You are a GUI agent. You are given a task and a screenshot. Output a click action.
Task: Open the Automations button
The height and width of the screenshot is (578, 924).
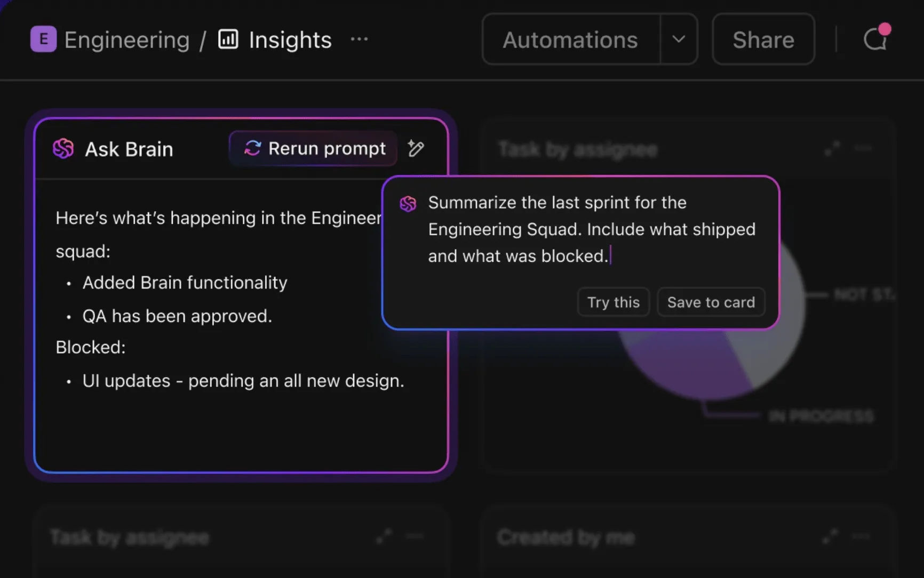tap(571, 39)
